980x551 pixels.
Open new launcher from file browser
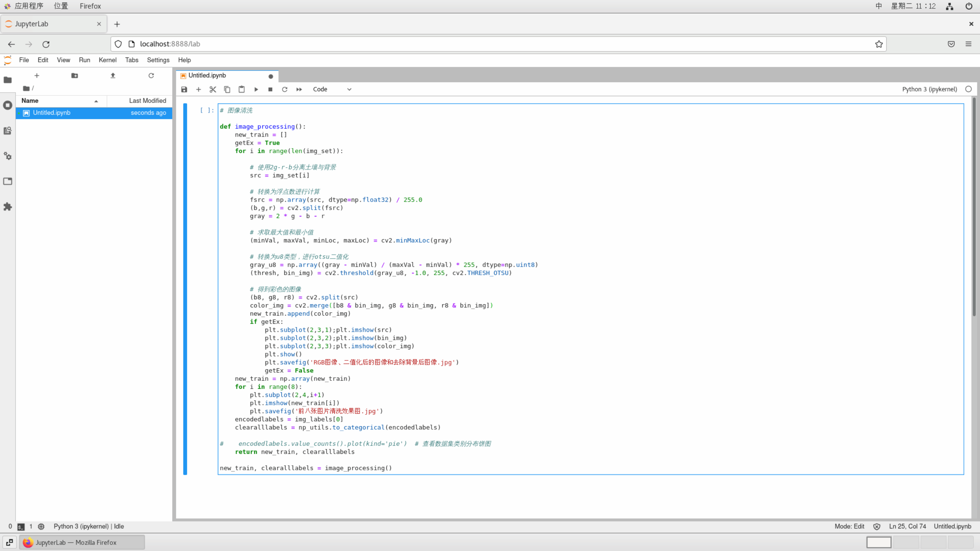[37, 75]
